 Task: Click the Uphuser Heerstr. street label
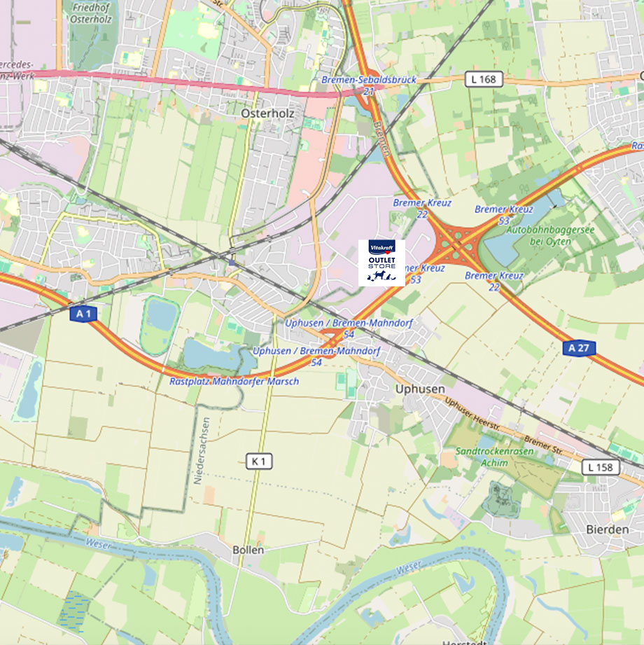[x=472, y=414]
